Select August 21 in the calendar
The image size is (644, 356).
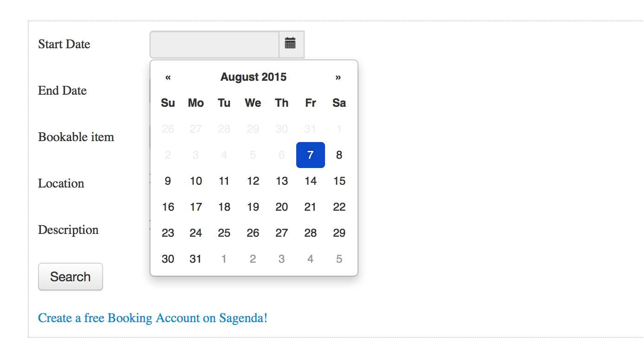click(x=310, y=207)
